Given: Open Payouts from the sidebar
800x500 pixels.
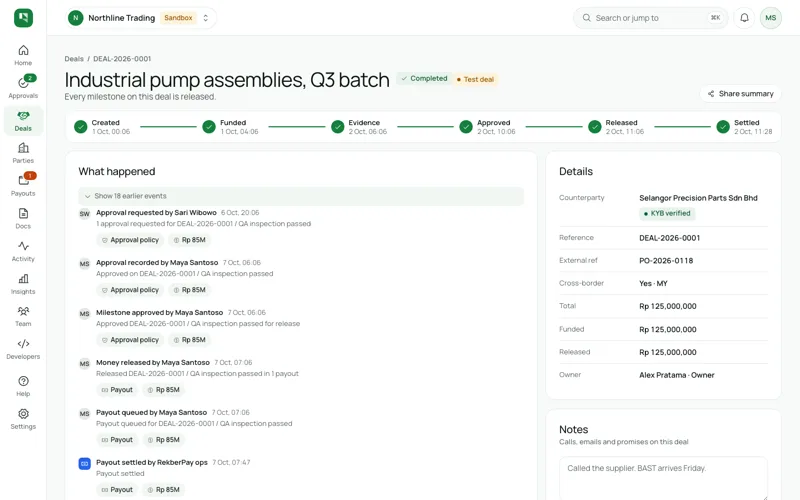Looking at the screenshot, I should pos(23,185).
